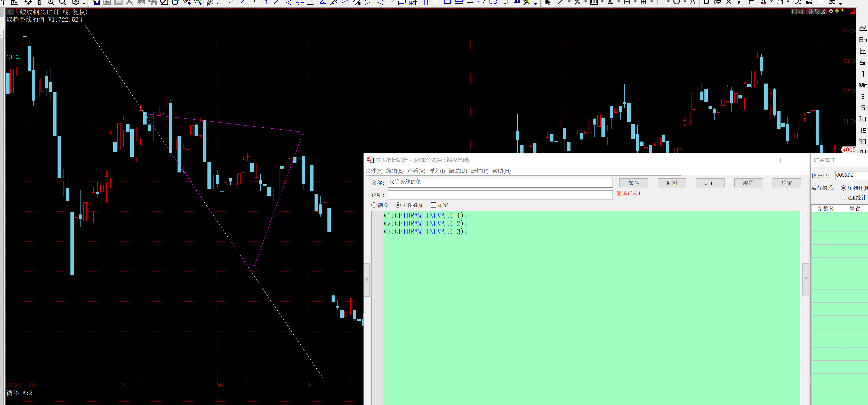Click the 说明 description input field

(500, 195)
